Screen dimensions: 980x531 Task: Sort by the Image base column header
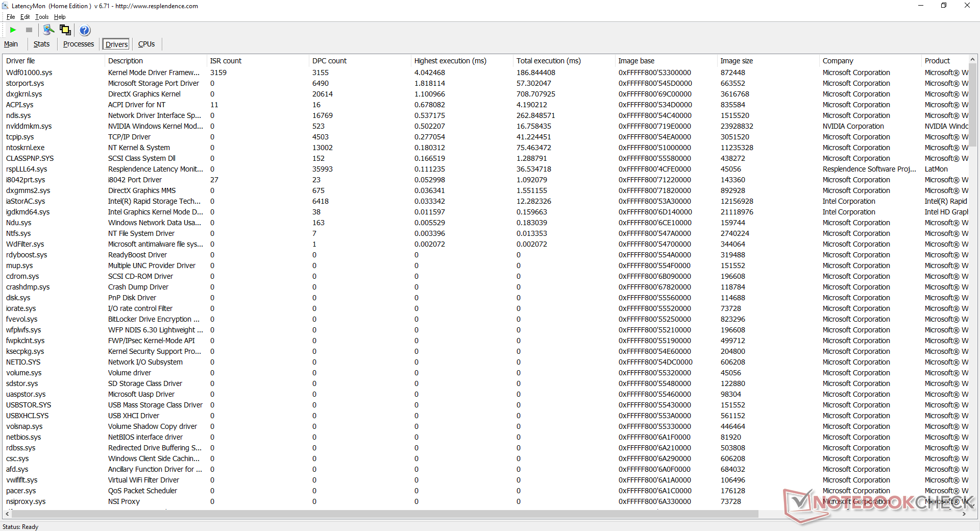pos(666,61)
